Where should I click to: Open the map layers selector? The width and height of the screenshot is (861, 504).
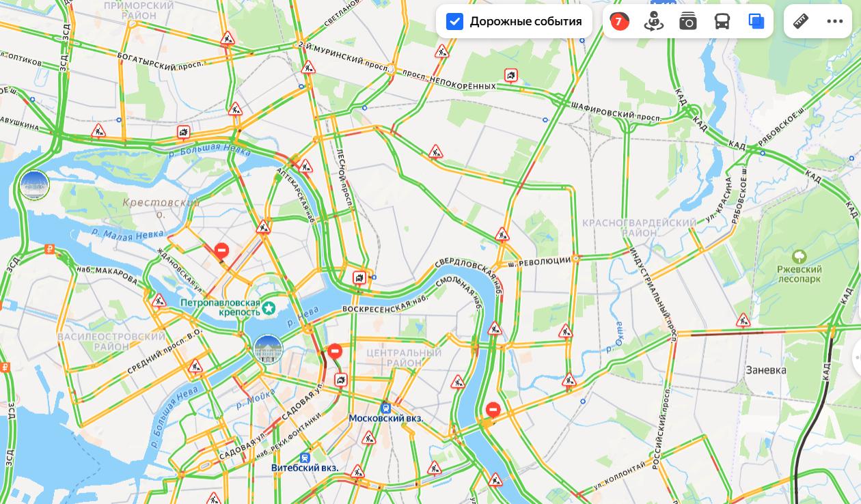point(756,21)
